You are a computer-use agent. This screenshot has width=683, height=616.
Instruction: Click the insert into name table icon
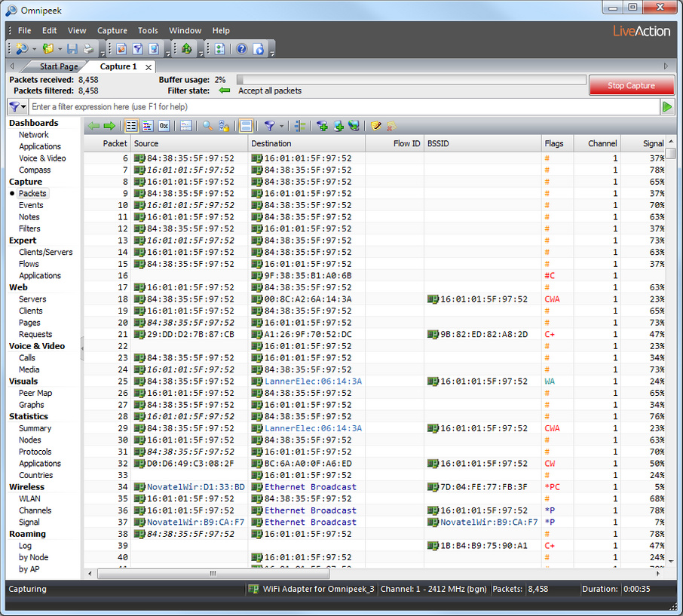(323, 127)
